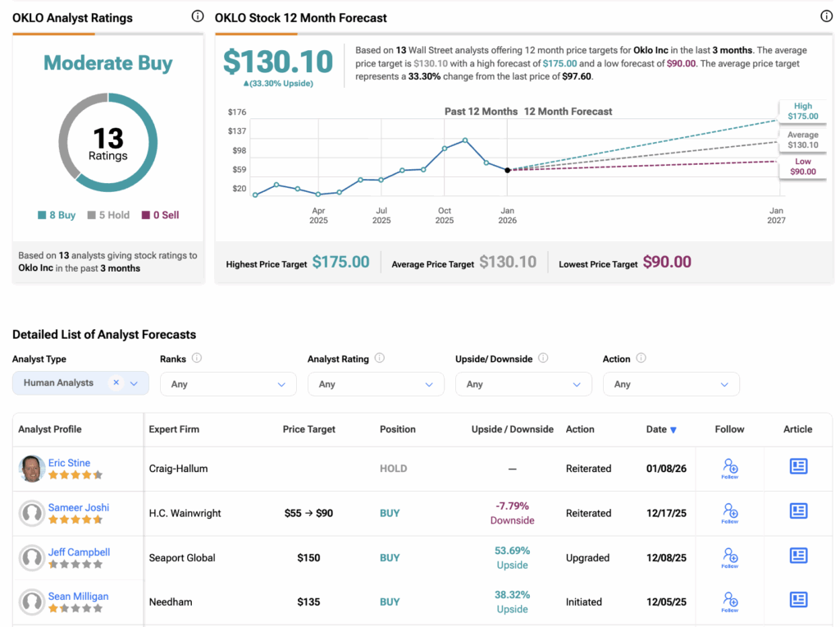Open the Analyst Rating dropdown
Image resolution: width=840 pixels, height=627 pixels.
coord(376,384)
